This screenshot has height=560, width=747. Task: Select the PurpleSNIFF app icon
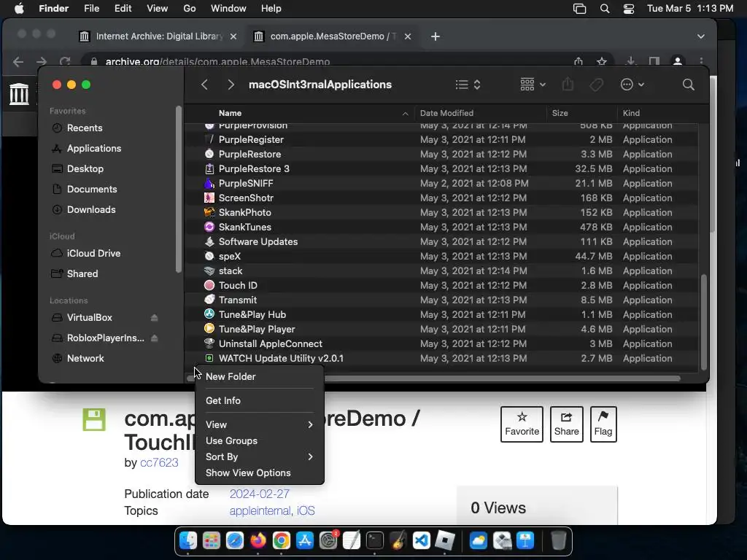(209, 183)
